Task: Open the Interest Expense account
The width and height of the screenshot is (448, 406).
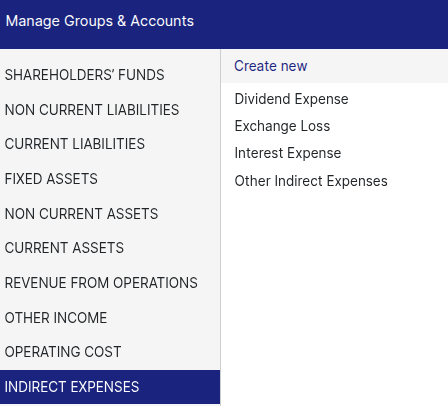Action: pos(288,153)
